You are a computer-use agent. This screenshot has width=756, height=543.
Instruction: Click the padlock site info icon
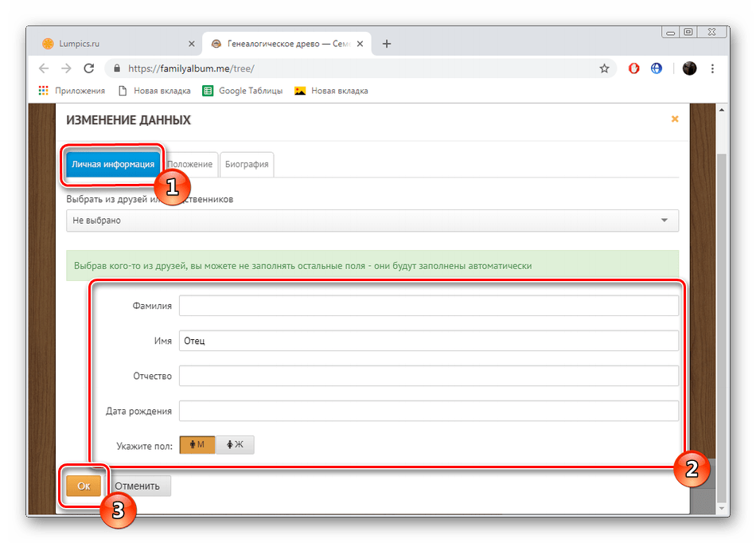(x=117, y=68)
